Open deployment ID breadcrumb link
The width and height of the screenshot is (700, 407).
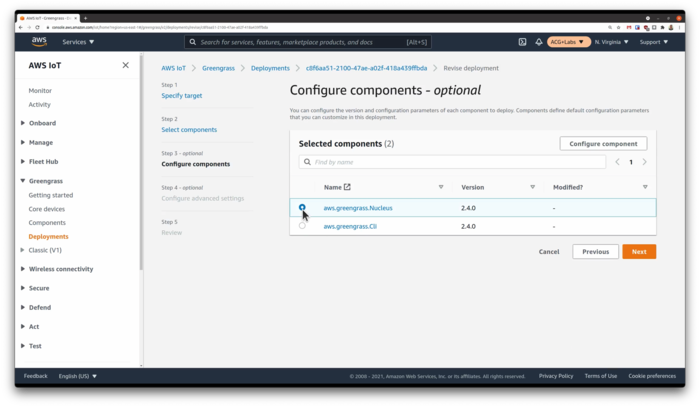(x=366, y=68)
